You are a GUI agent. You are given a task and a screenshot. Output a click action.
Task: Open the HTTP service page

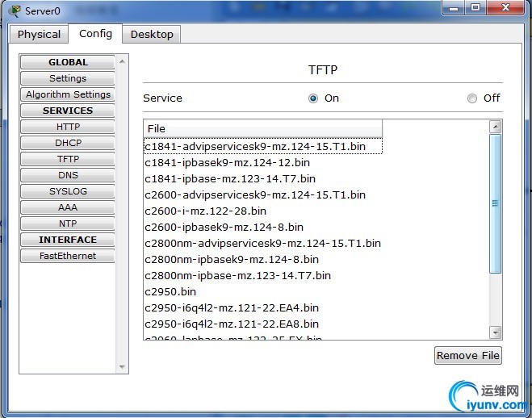point(68,127)
